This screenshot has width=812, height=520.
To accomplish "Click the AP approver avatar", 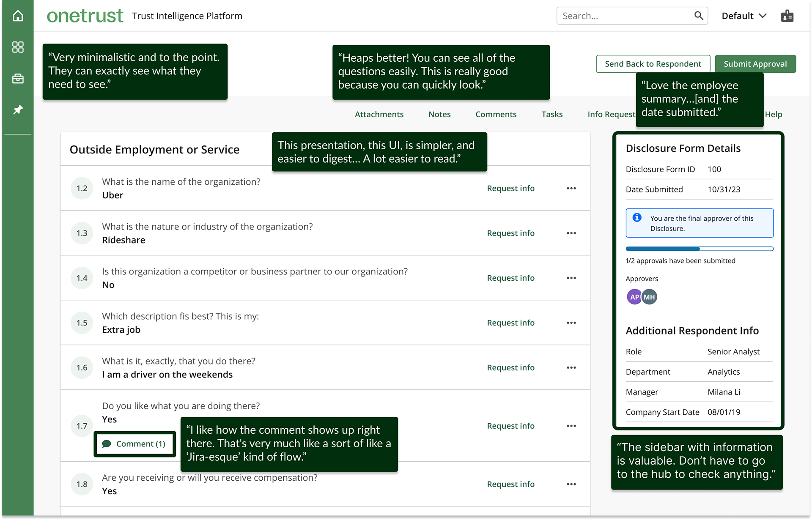I will 634,297.
